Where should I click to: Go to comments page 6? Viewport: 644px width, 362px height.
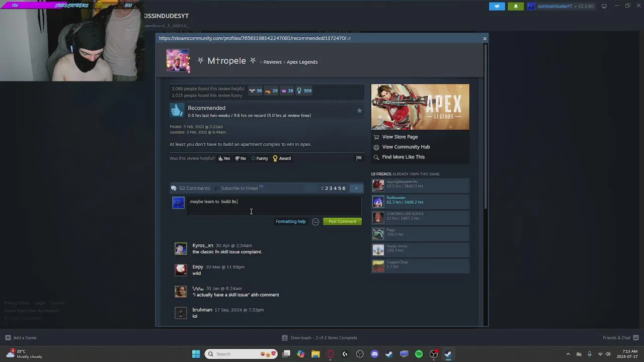pos(344,189)
